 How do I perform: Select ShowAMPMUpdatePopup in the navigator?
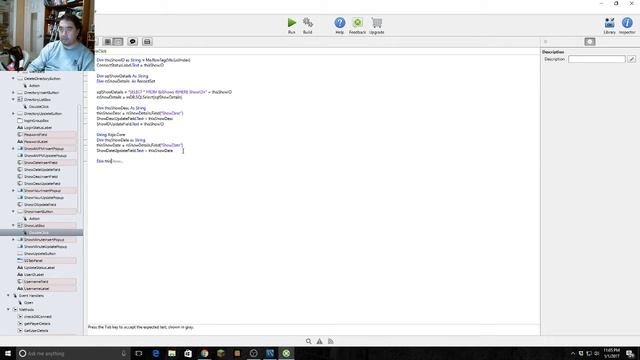click(45, 156)
